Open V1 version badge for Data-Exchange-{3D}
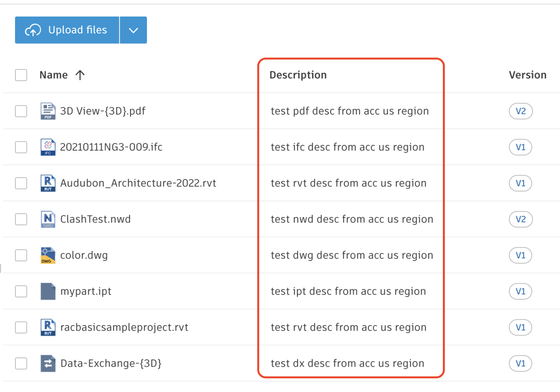Image resolution: width=560 pixels, height=392 pixels. (x=520, y=364)
